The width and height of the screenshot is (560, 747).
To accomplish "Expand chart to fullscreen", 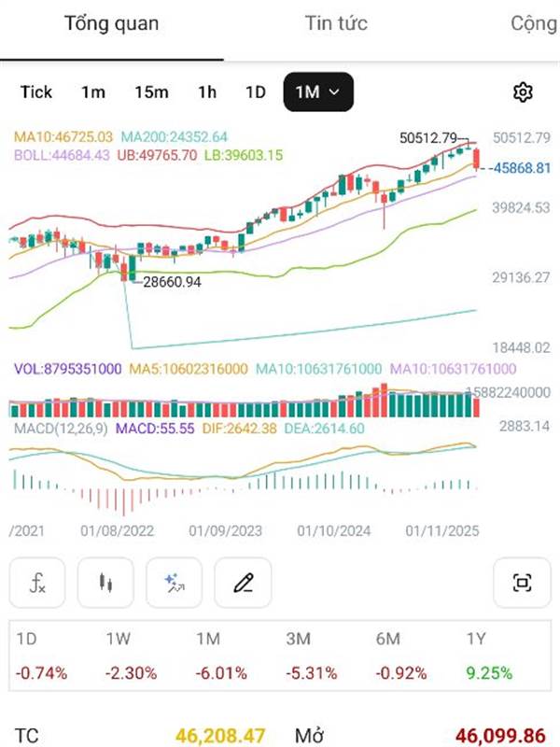I will 521,584.
